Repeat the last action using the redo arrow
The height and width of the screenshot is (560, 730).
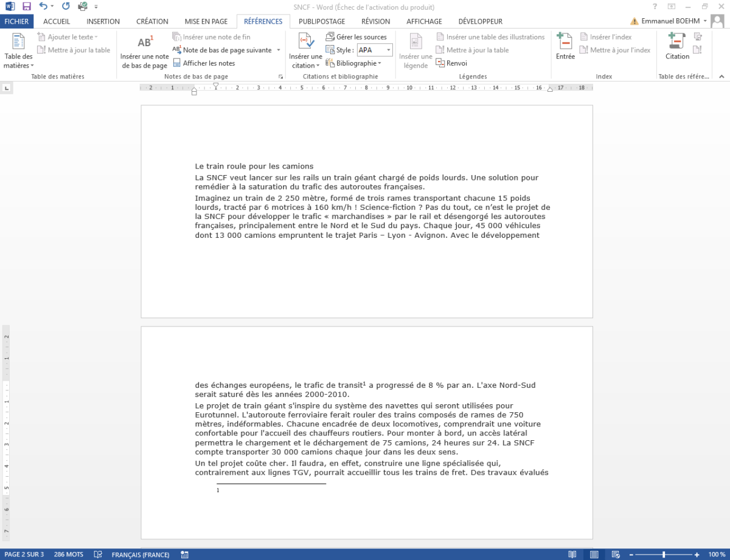(x=66, y=6)
